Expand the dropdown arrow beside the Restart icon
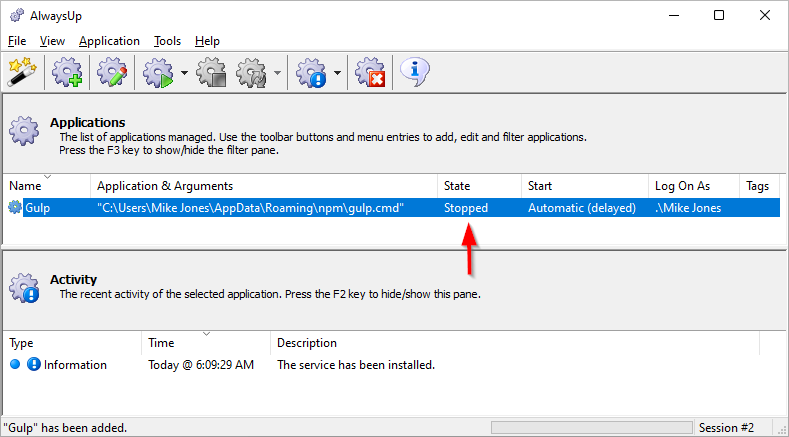789x437 pixels. (x=277, y=73)
